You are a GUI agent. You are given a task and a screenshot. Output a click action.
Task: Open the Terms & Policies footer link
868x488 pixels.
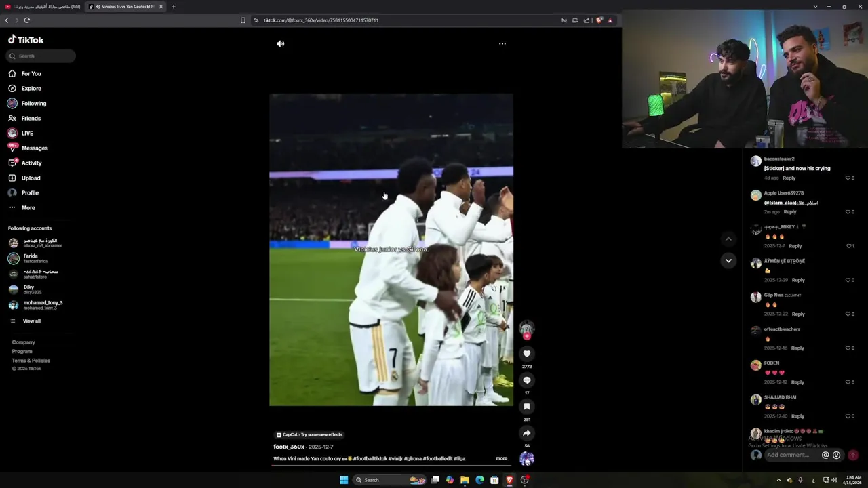31,361
